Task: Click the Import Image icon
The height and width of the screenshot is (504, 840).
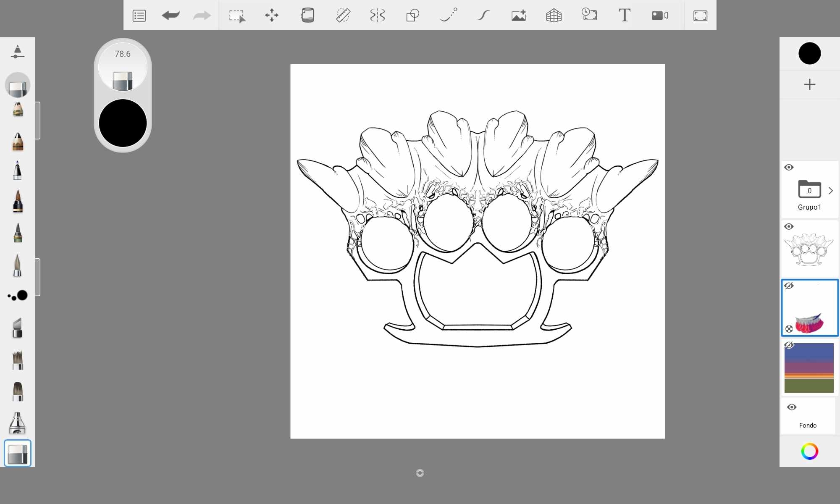Action: (518, 16)
